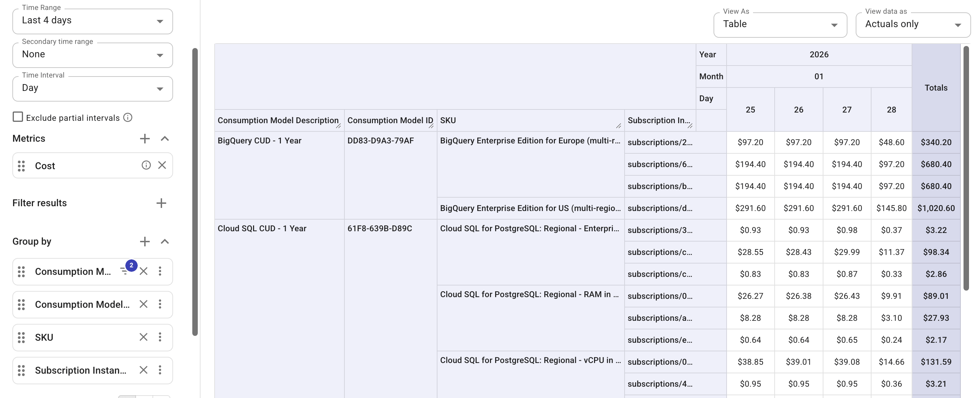Collapse the Metrics section with its chevron
The height and width of the screenshot is (398, 980).
click(x=165, y=138)
